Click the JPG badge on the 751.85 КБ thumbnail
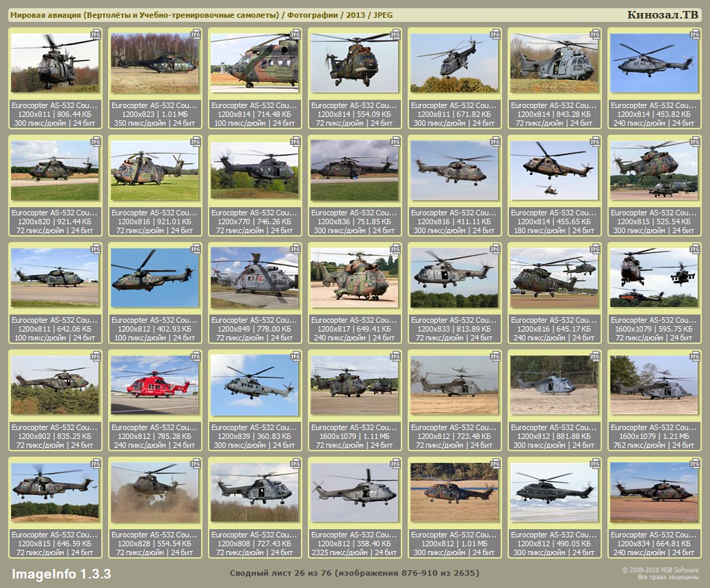This screenshot has width=710, height=588. 395,142
